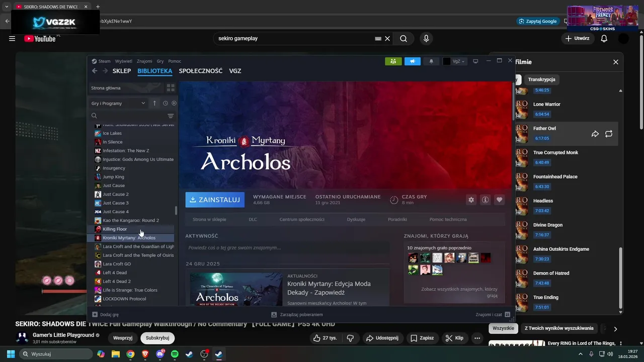The width and height of the screenshot is (644, 362).
Task: Show game info icon for Archolos
Action: point(485,200)
